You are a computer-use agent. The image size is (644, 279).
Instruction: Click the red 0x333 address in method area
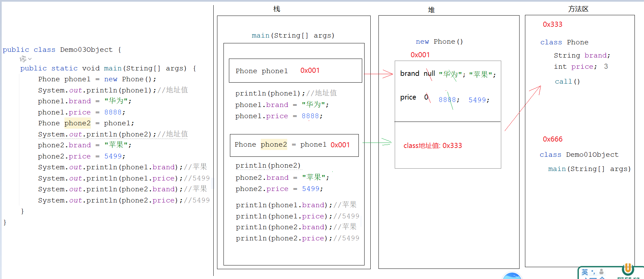click(552, 24)
